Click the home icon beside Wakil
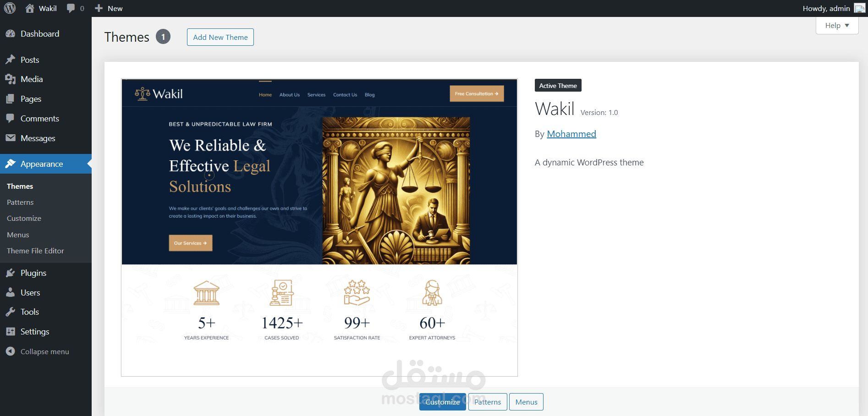Image resolution: width=868 pixels, height=416 pixels. point(30,8)
